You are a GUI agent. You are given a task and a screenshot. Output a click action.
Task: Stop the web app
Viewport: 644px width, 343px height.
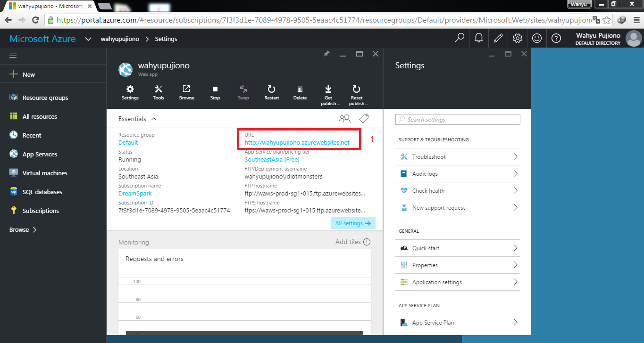pyautogui.click(x=215, y=92)
